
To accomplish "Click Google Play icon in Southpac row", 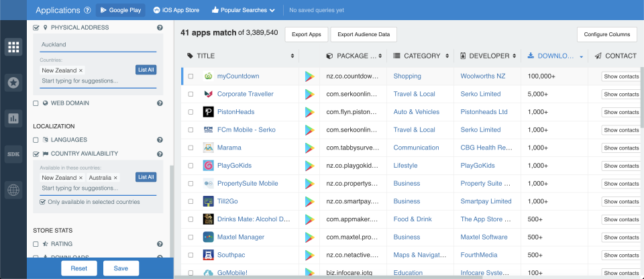I will point(309,255).
